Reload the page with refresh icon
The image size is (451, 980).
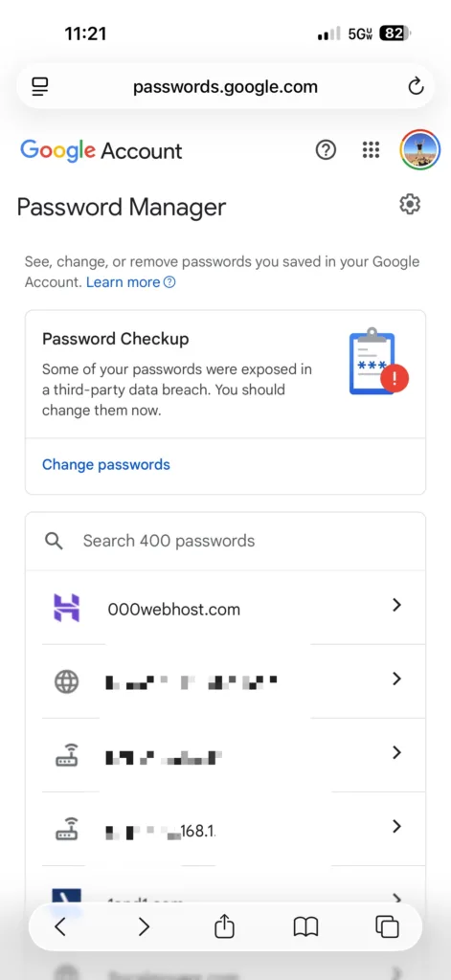click(416, 87)
